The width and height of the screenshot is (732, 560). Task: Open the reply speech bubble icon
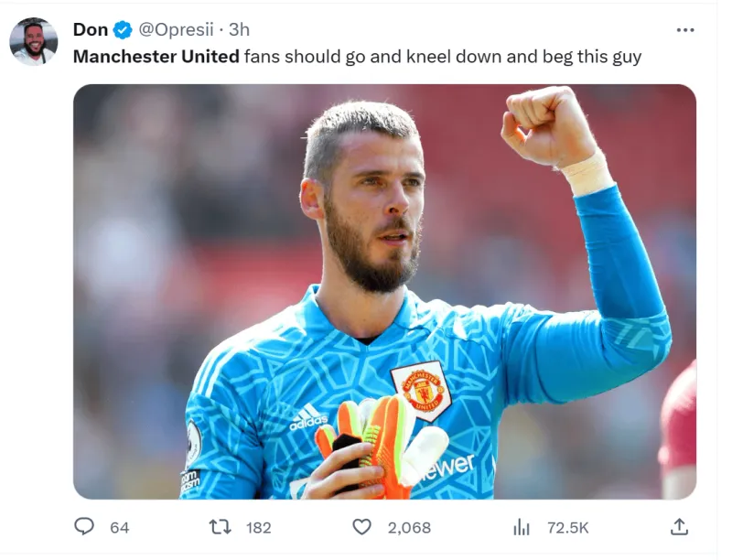pos(84,527)
